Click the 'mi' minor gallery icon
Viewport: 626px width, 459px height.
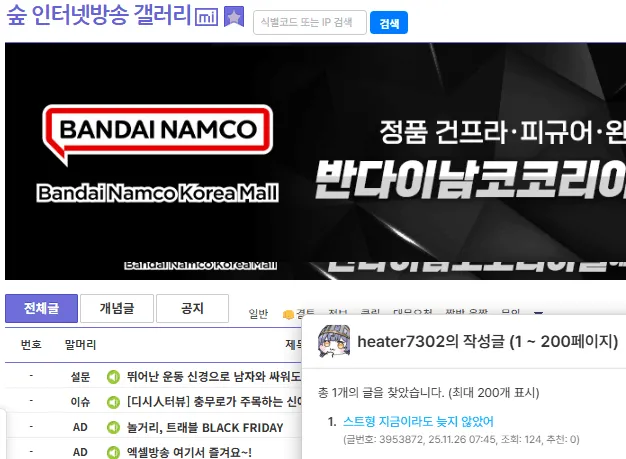click(206, 17)
